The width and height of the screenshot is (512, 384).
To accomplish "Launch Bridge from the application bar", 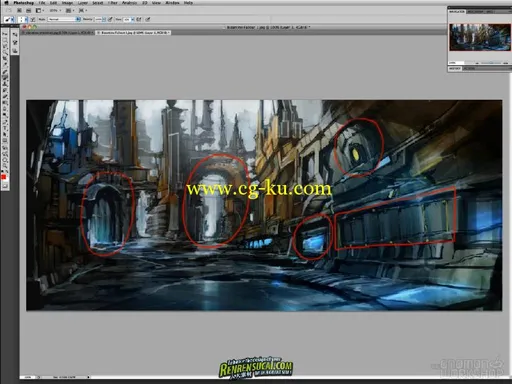I will point(19,10).
